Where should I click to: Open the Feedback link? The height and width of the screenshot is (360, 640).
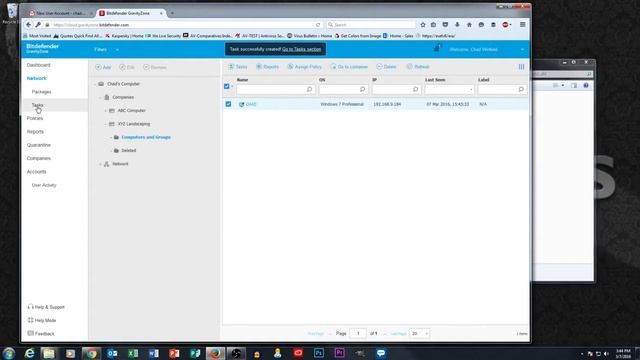click(41, 333)
